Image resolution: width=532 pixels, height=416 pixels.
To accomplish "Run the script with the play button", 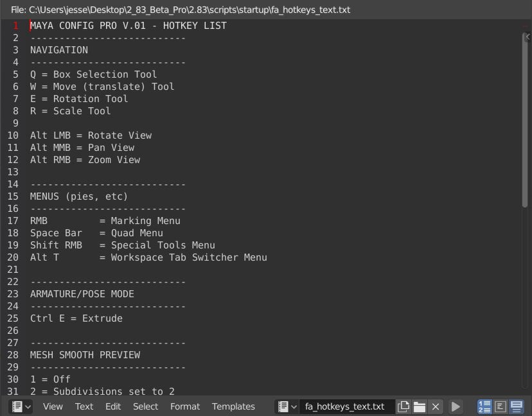I will click(456, 406).
